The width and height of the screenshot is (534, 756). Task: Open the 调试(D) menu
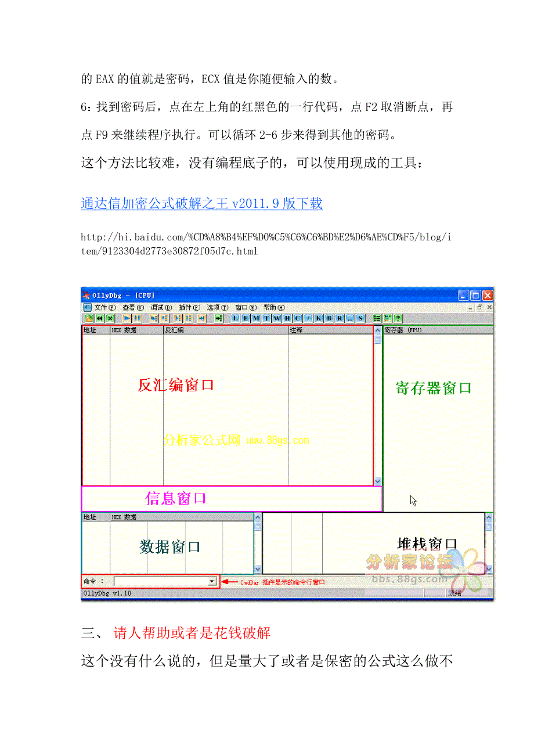(x=161, y=307)
